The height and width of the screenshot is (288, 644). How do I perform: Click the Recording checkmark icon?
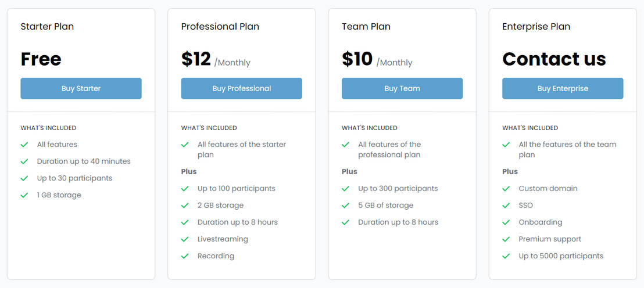[x=185, y=256]
